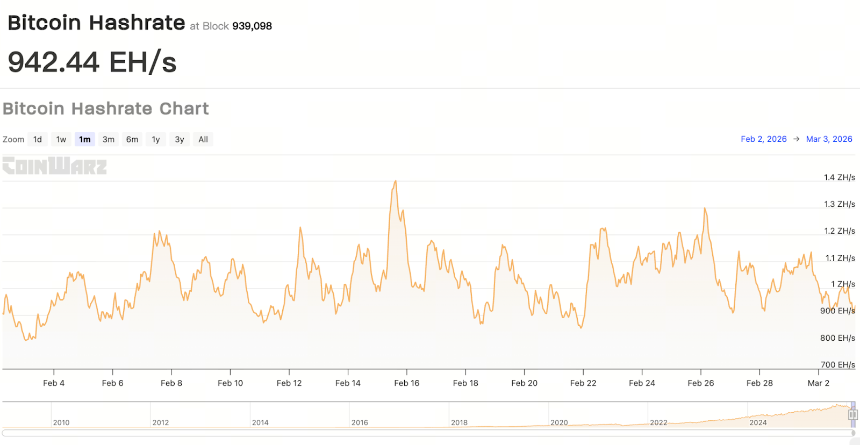Click the hashrate peak near Feb 26
The height and width of the screenshot is (445, 860).
click(x=704, y=209)
